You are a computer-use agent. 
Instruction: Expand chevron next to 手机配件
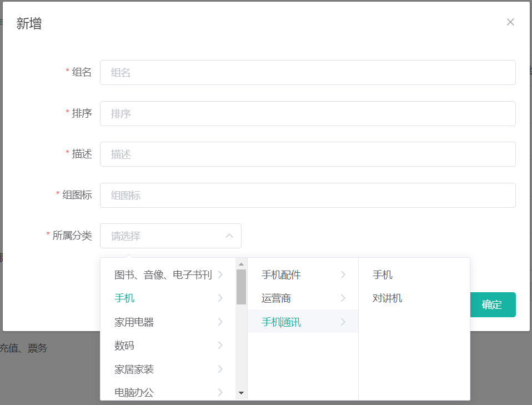[x=343, y=274]
